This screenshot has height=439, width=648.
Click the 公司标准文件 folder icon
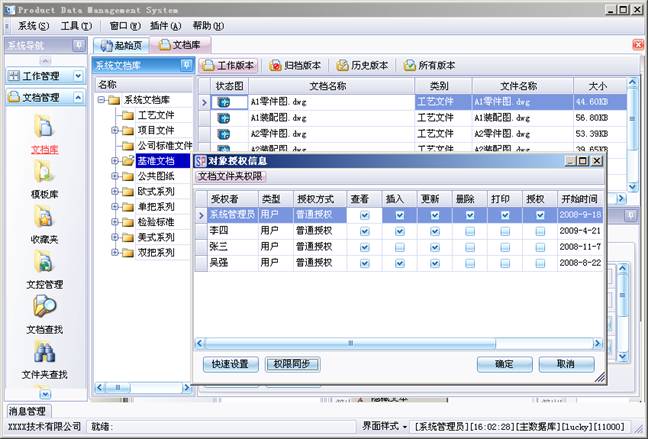pos(128,146)
